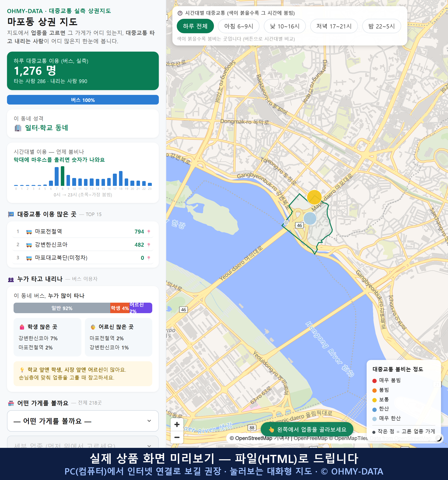
Task: Zoom in the map with plus button
Action: [177, 424]
